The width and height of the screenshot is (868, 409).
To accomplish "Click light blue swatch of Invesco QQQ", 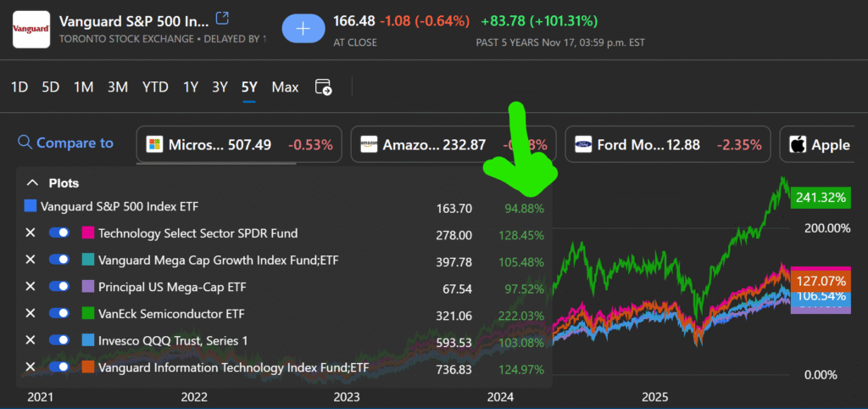I will click(x=87, y=340).
